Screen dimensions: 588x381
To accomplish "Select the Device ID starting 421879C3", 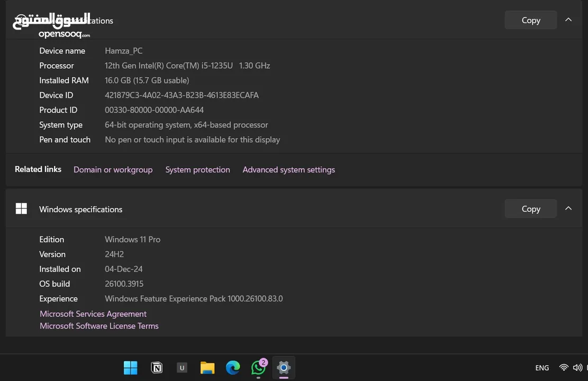I will click(x=182, y=95).
